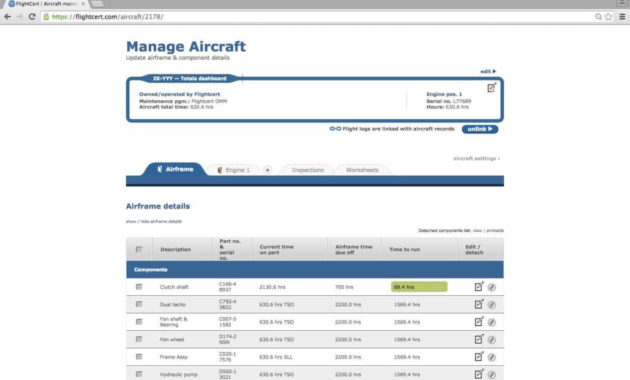This screenshot has height=380, width=630.
Task: Edit the Dual tacho component
Action: [x=479, y=304]
